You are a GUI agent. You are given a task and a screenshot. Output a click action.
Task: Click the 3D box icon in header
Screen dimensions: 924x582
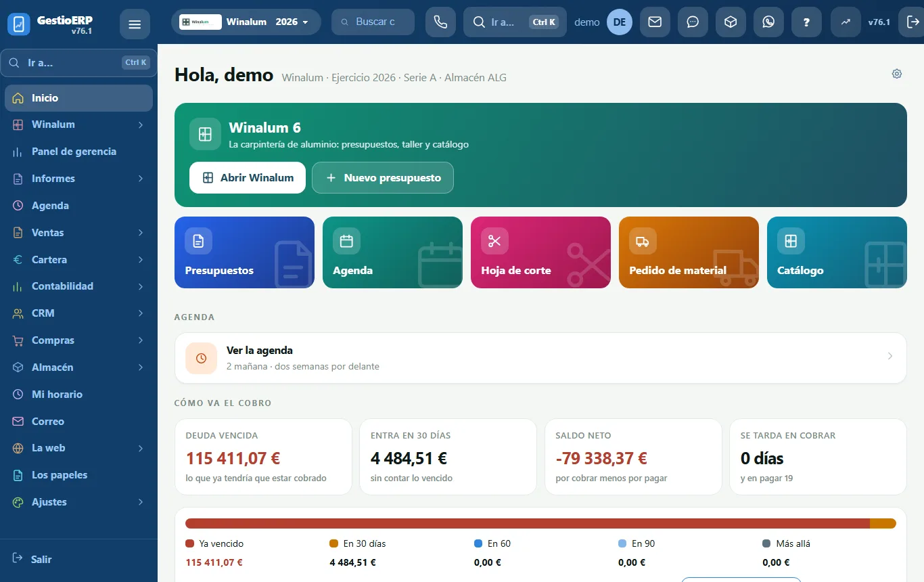(731, 22)
